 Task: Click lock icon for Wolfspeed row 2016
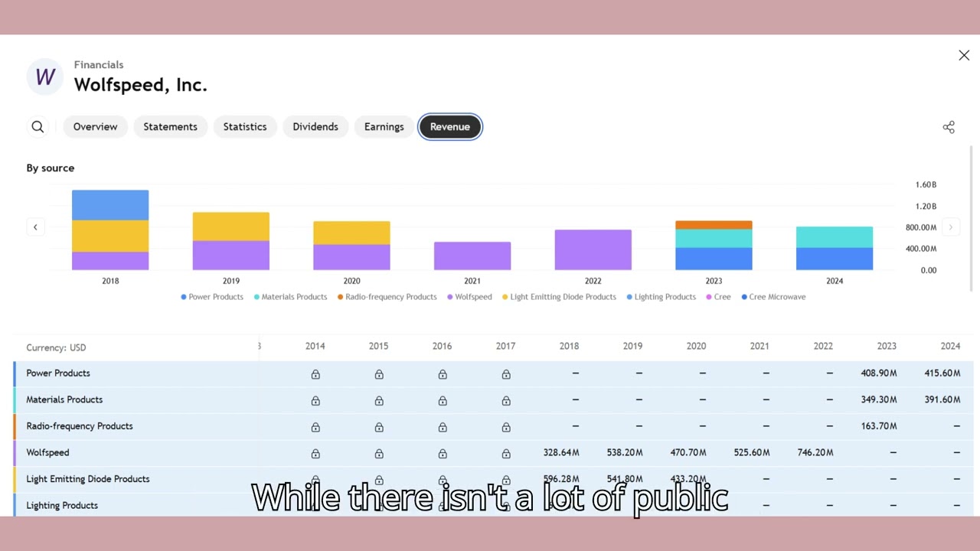pyautogui.click(x=443, y=454)
